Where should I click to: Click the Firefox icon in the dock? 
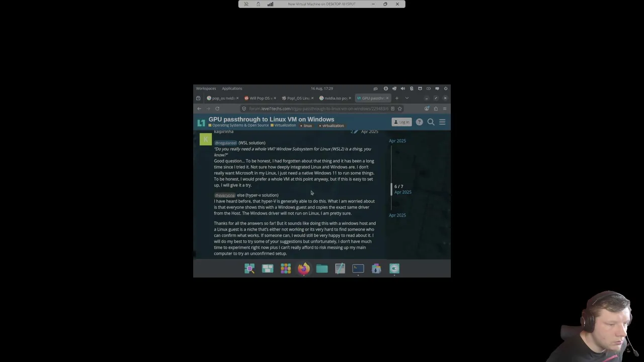(304, 269)
